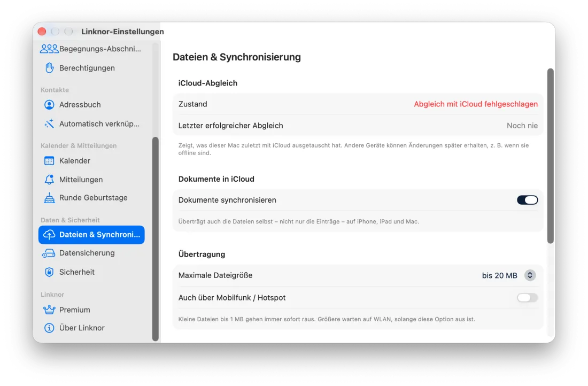Click the iCloud-Abgleich section heading

(208, 83)
